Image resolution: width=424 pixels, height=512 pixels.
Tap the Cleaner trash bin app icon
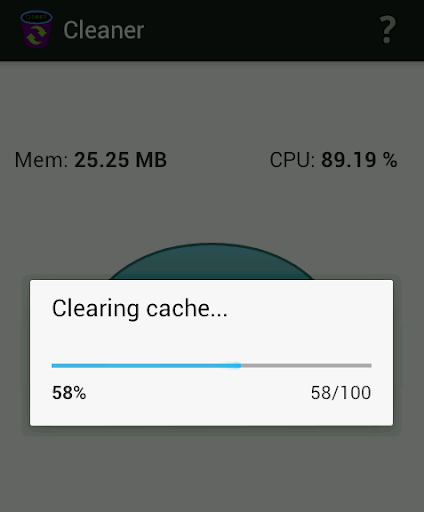coord(36,29)
